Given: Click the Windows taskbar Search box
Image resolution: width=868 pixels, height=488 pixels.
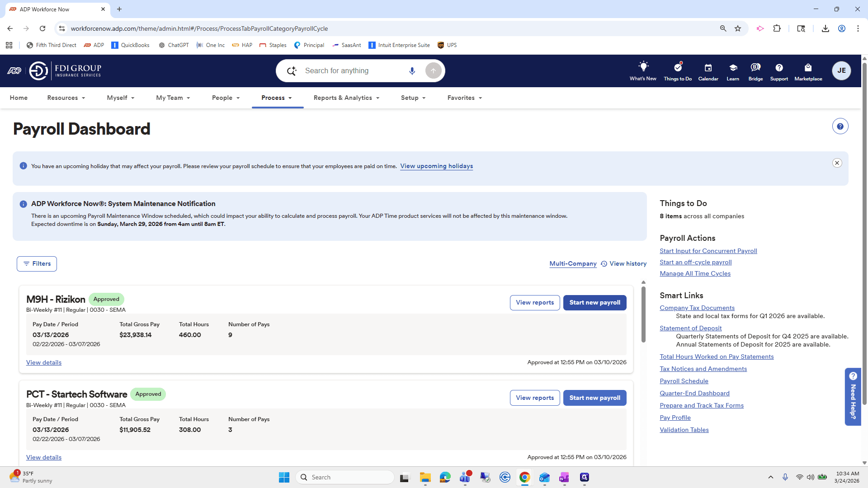Looking at the screenshot, I should pos(344,477).
